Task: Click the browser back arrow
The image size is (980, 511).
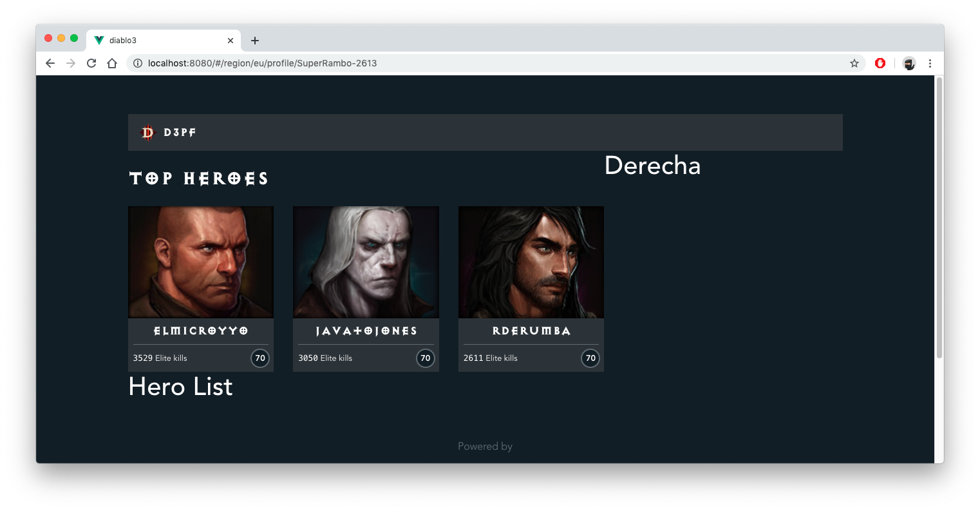Action: [x=50, y=63]
